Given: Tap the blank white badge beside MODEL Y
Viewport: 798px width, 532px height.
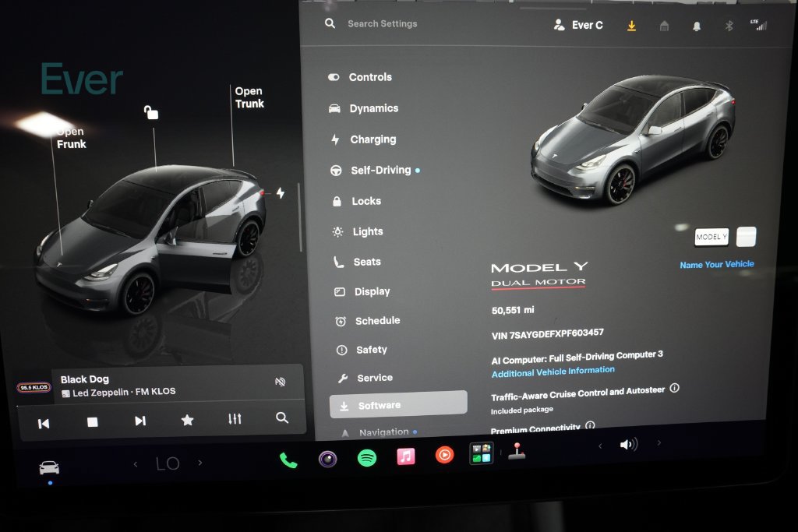Looking at the screenshot, I should click(746, 237).
